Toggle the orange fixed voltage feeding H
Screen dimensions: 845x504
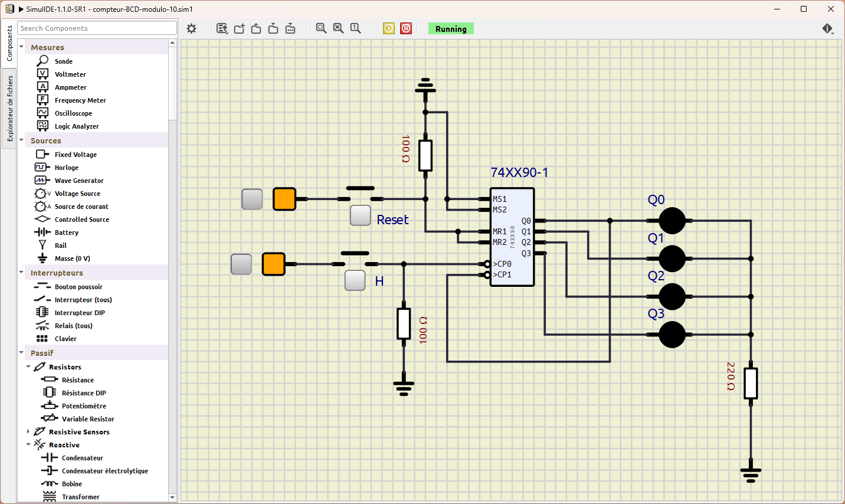(273, 264)
